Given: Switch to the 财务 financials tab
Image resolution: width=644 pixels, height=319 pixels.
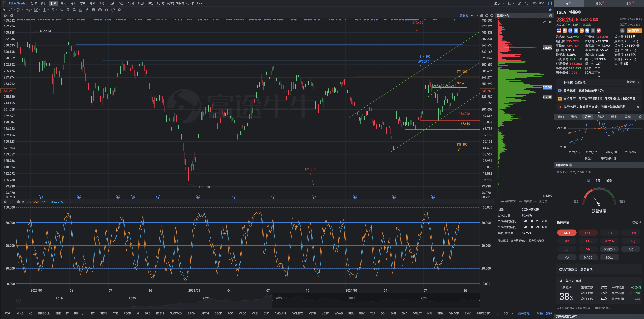Looking at the screenshot, I should tap(614, 117).
